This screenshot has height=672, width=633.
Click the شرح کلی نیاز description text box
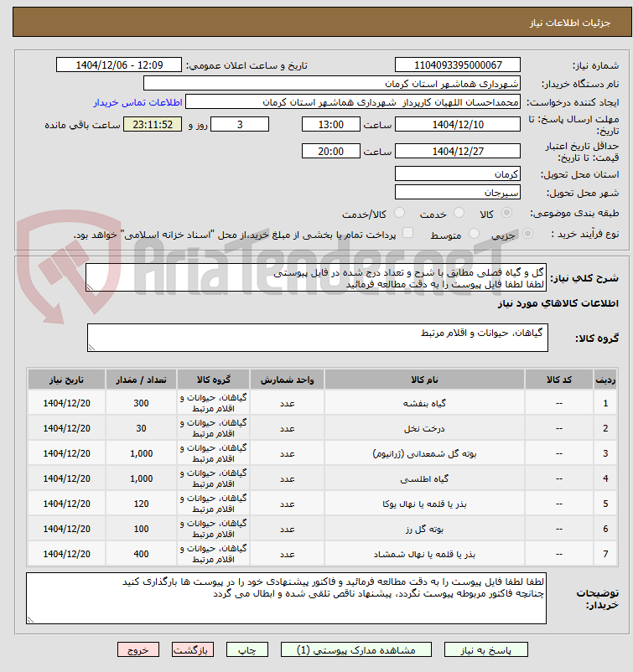tap(316, 277)
